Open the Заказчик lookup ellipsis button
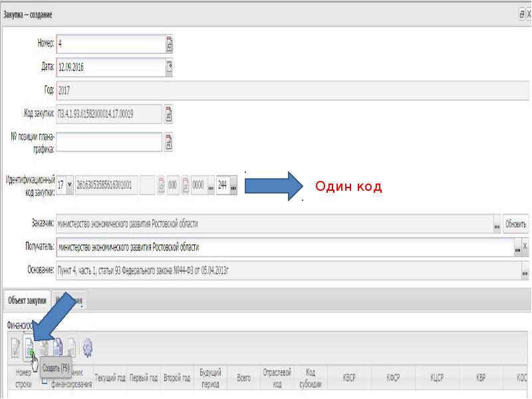Screen dimensions: 532x399 [497, 224]
